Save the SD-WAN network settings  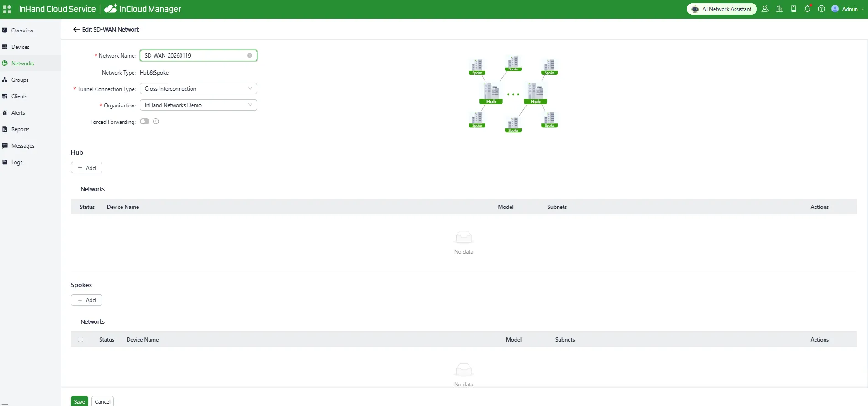[80, 401]
